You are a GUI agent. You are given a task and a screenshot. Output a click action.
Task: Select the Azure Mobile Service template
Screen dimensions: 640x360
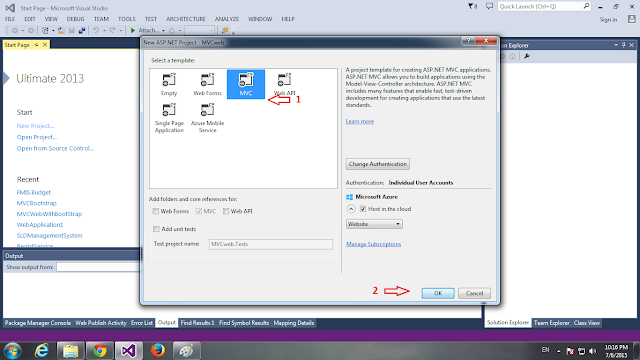tap(207, 118)
